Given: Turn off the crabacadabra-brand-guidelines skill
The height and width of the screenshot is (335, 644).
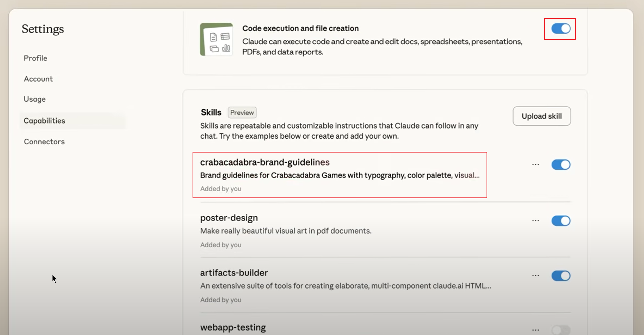Looking at the screenshot, I should point(561,165).
